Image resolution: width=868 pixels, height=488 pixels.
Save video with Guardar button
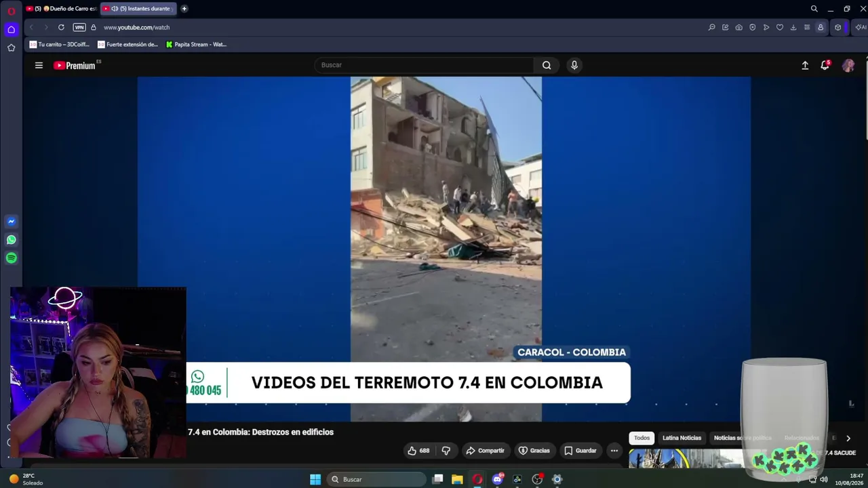click(580, 451)
